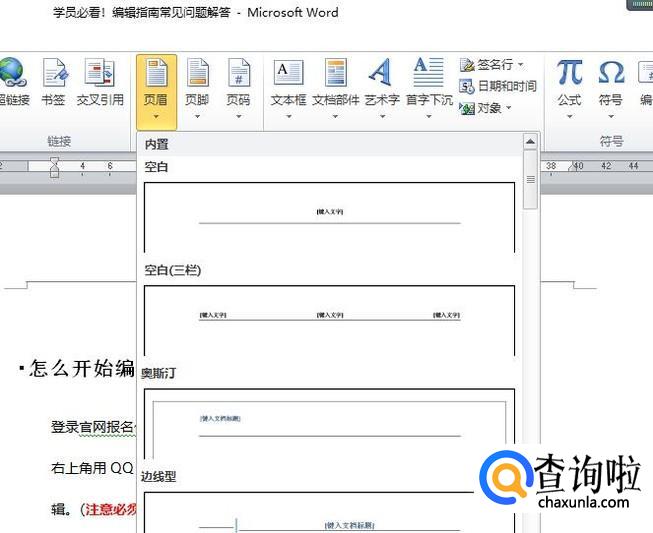Image resolution: width=653 pixels, height=533 pixels.
Task: Click the header gallery scrollbar thumb
Action: click(x=531, y=179)
